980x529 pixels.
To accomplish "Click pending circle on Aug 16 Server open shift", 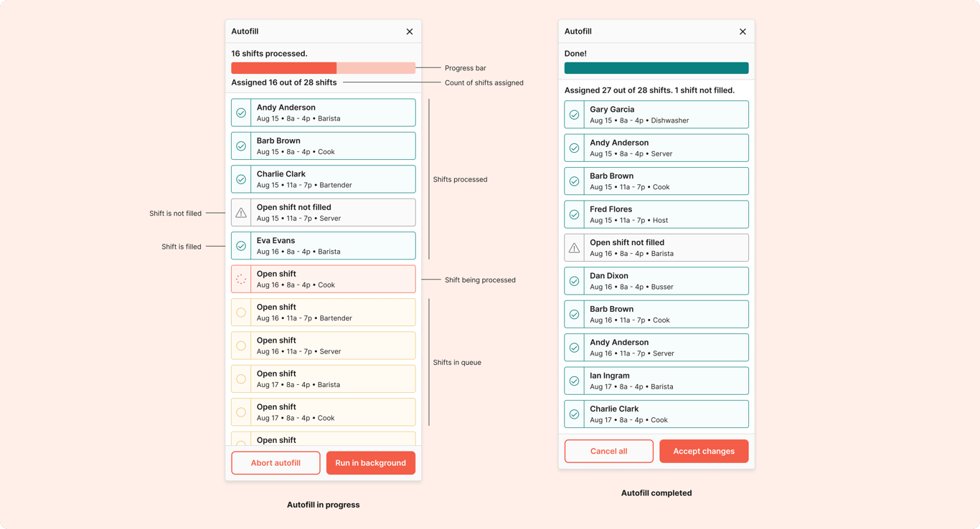I will click(x=241, y=345).
